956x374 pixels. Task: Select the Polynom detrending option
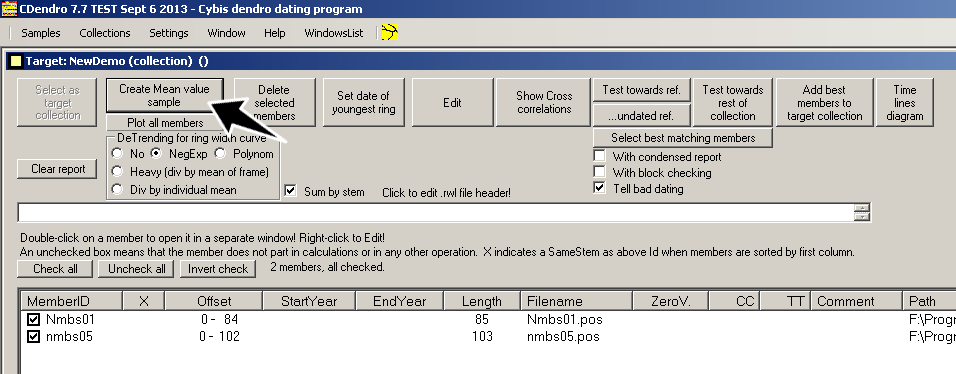click(x=220, y=154)
